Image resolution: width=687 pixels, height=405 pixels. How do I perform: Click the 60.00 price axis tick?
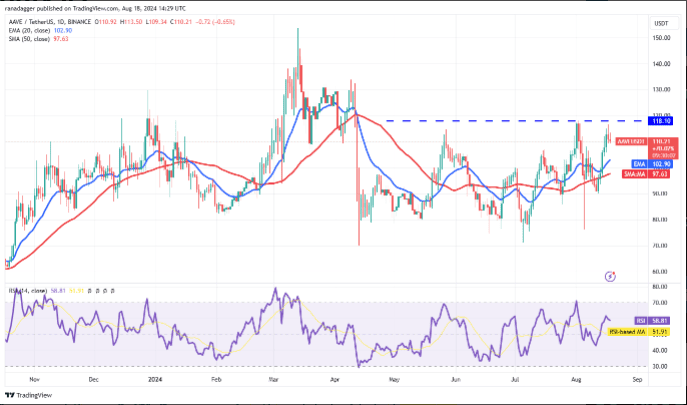pyautogui.click(x=661, y=272)
